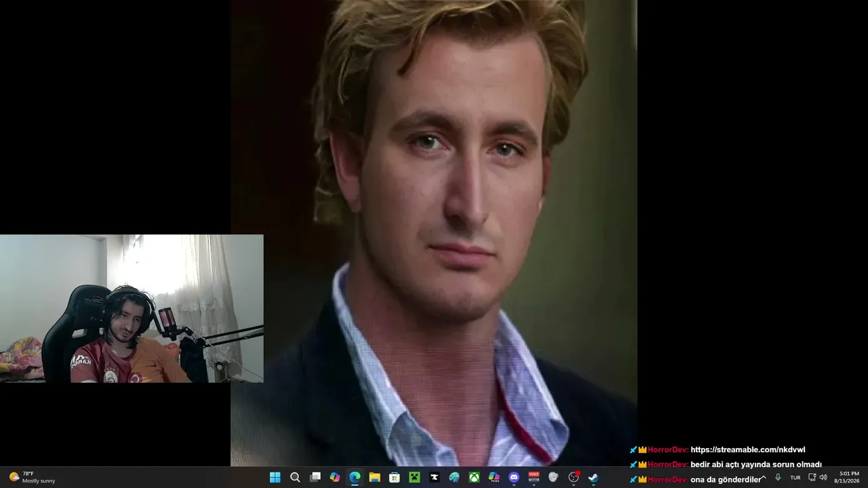Open the Xbox app from the taskbar
Image resolution: width=868 pixels, height=488 pixels.
(x=474, y=477)
